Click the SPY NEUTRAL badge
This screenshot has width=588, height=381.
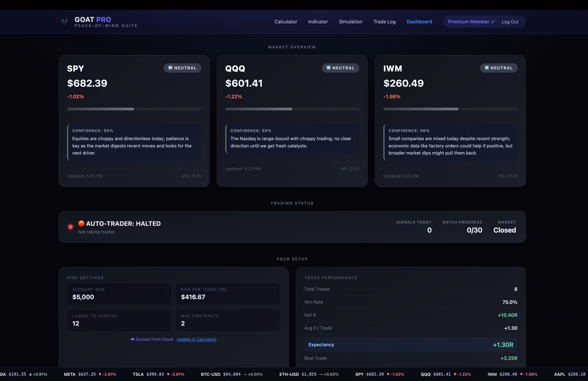click(x=182, y=68)
